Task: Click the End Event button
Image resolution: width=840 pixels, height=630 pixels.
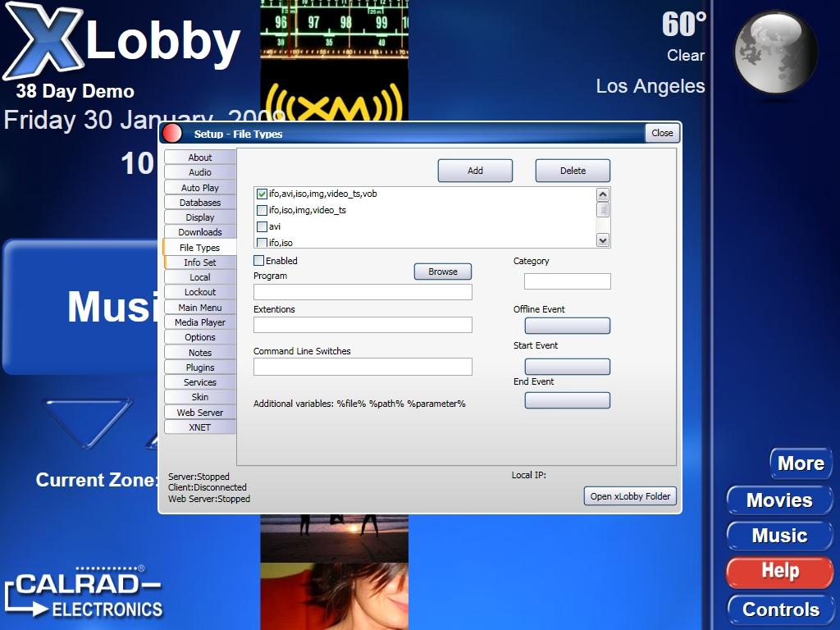Action: [x=568, y=400]
